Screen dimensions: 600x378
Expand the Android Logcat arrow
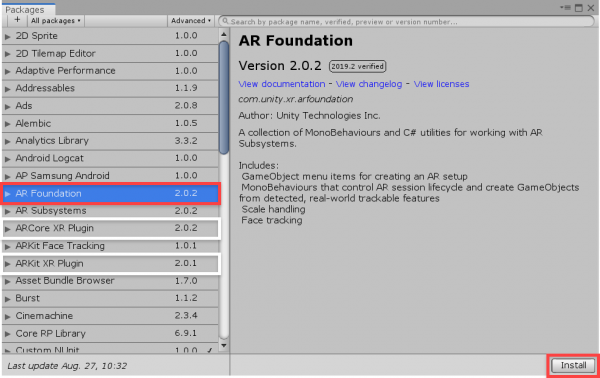tap(7, 159)
